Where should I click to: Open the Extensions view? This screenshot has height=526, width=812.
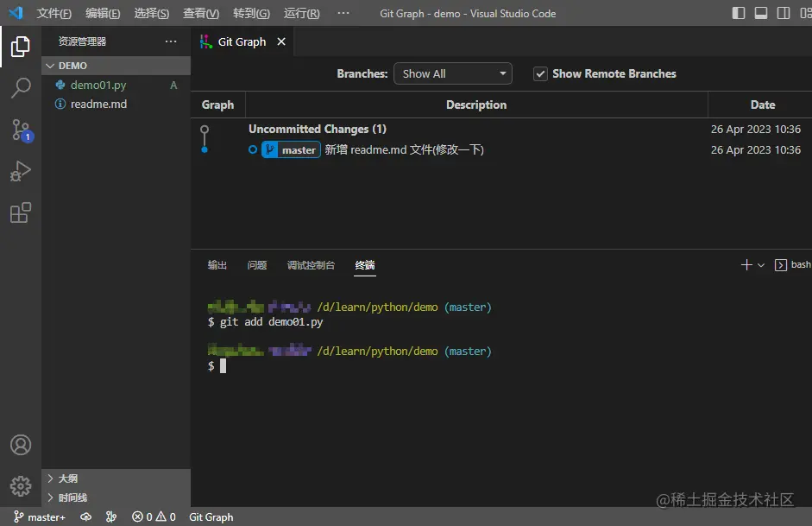[21, 212]
